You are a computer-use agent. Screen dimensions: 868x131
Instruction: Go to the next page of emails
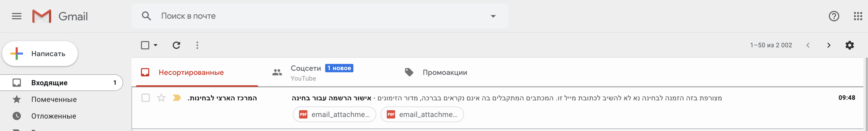(829, 45)
